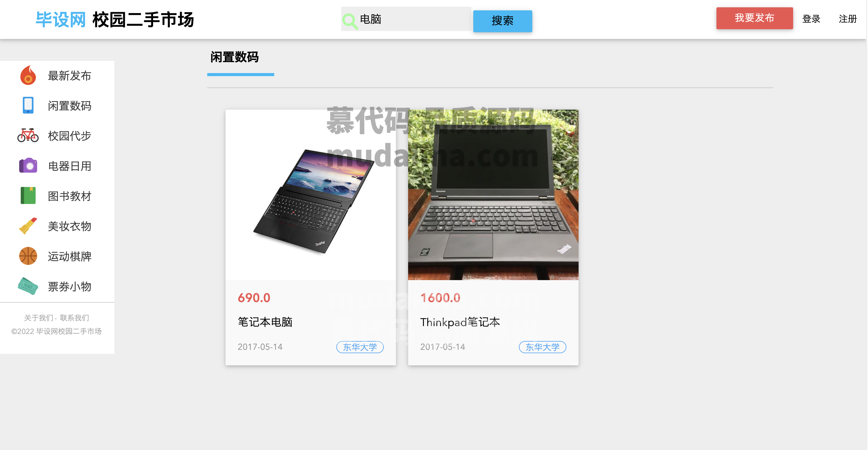Open the 登录 link
The width and height of the screenshot is (868, 450).
(x=811, y=19)
